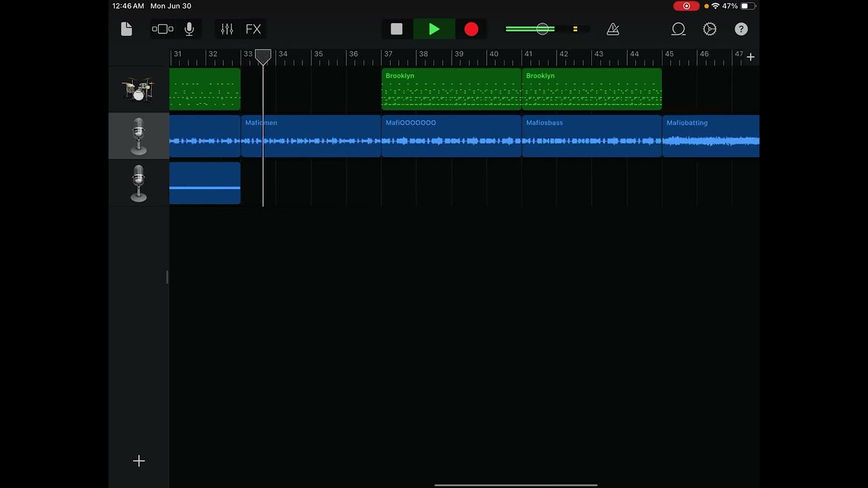Viewport: 868px width, 488px height.
Task: Open song settings gear
Action: (x=710, y=29)
